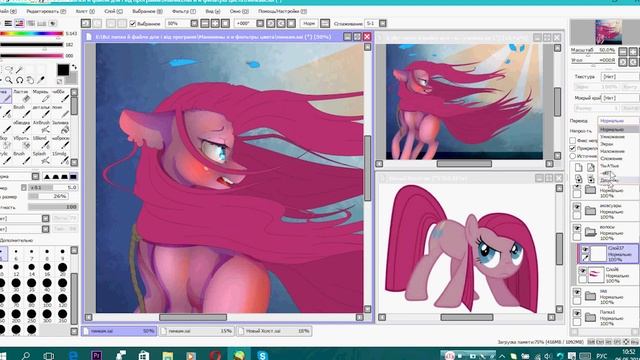Select the Lasso selection tool
Viewport: 640px width, 360px height.
(8, 70)
